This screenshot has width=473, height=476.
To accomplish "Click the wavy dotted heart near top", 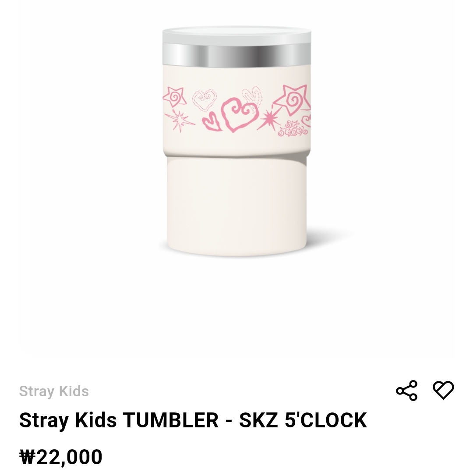I will click(x=251, y=94).
